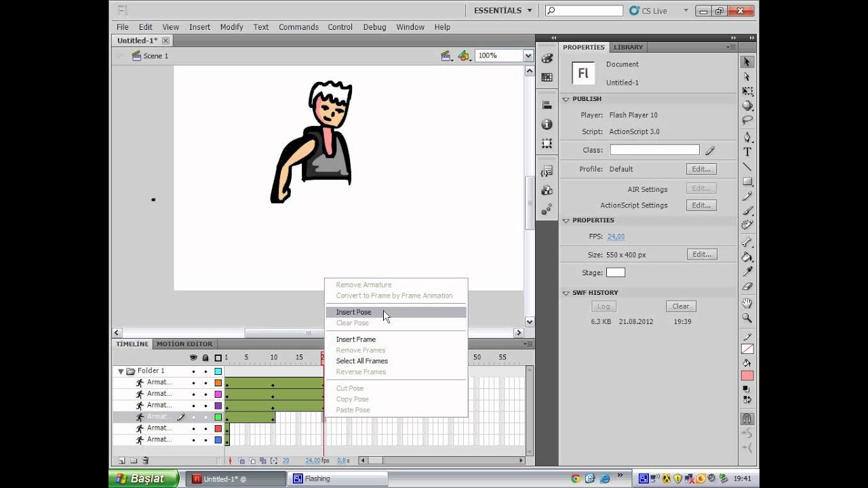Viewport: 868px width, 488px height.
Task: Click the new layer icon in timeline
Action: pyautogui.click(x=122, y=461)
